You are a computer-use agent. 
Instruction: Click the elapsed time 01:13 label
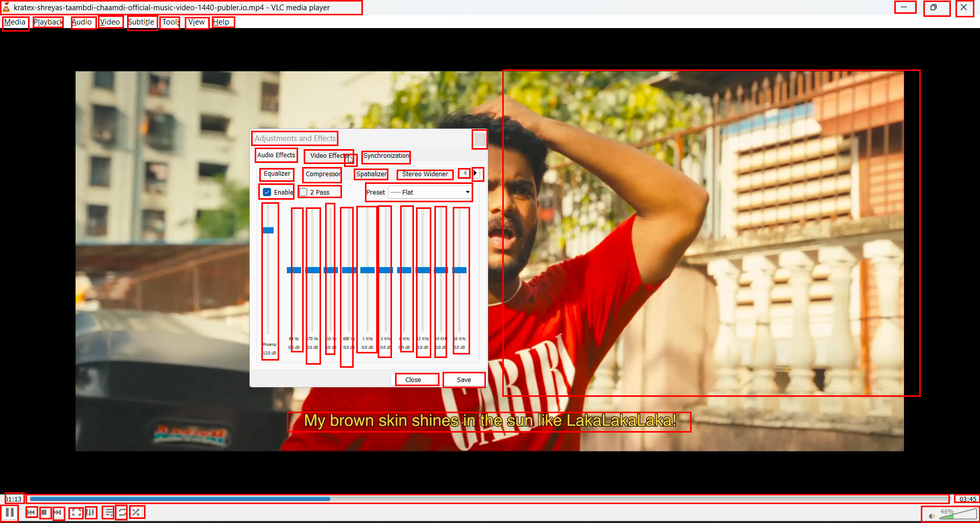pyautogui.click(x=14, y=499)
